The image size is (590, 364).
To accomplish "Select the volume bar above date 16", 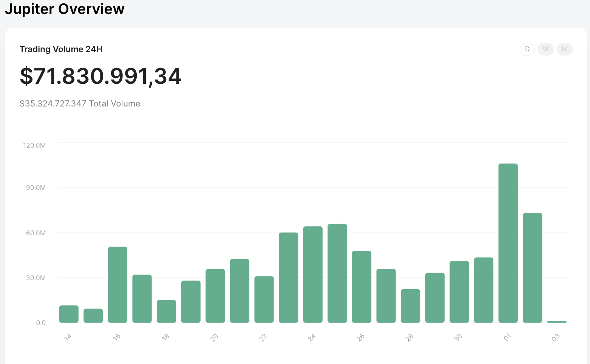I will (x=117, y=285).
